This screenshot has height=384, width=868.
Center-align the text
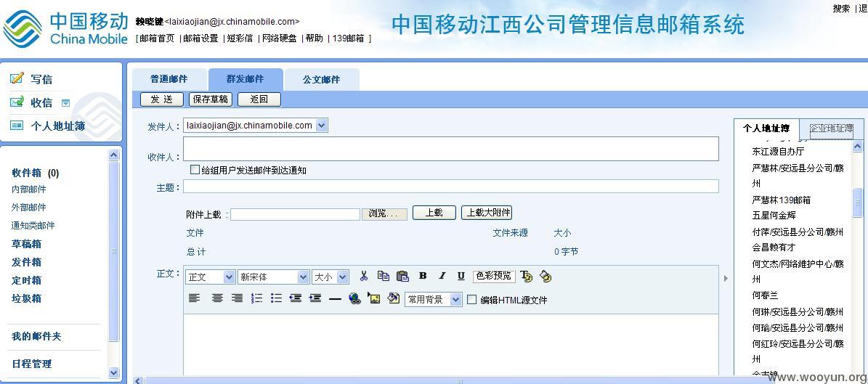pyautogui.click(x=218, y=298)
